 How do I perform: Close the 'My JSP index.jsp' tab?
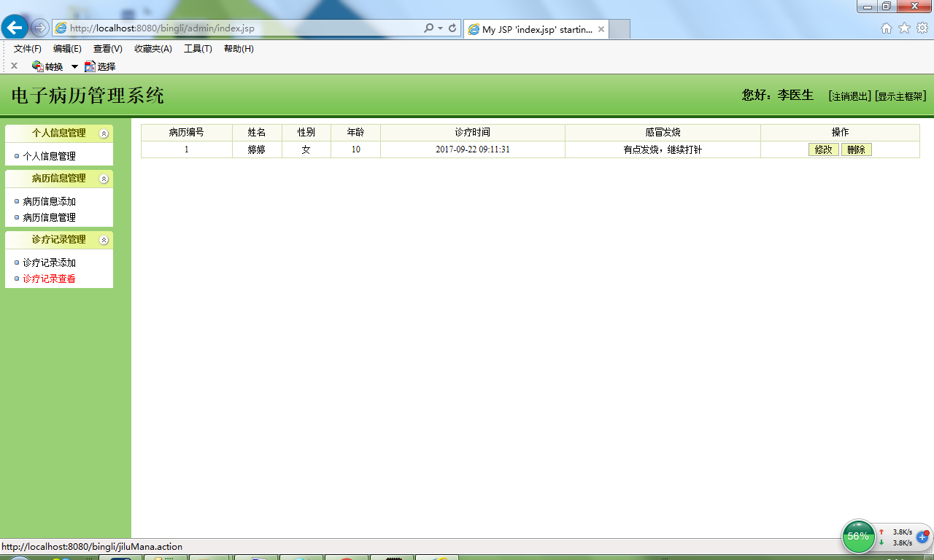point(601,29)
